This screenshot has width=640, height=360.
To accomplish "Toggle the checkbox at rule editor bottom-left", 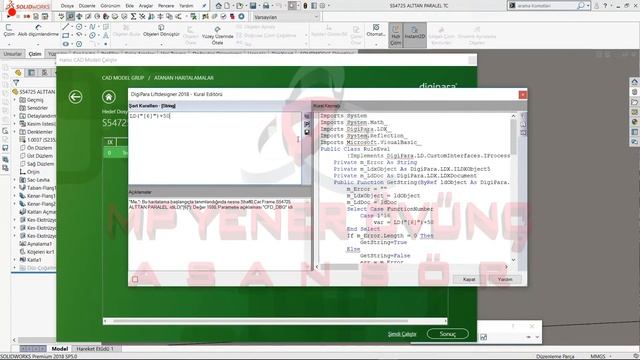I will 135,279.
